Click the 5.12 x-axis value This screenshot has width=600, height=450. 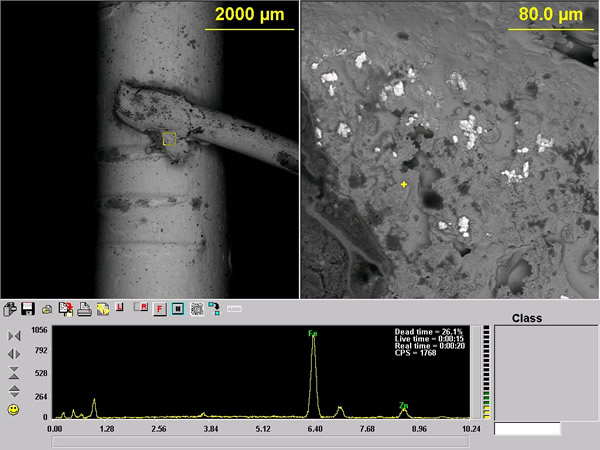pos(263,429)
